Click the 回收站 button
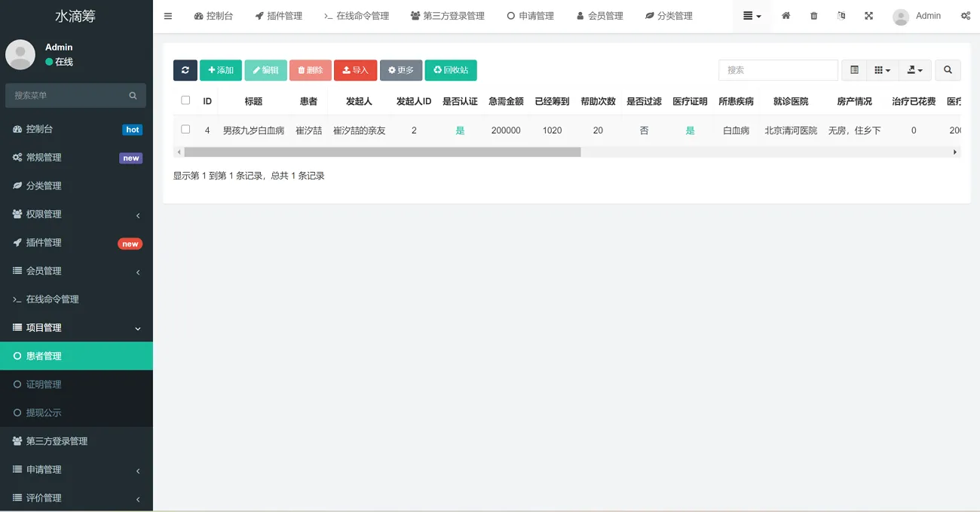Image resolution: width=980 pixels, height=512 pixels. coord(450,70)
